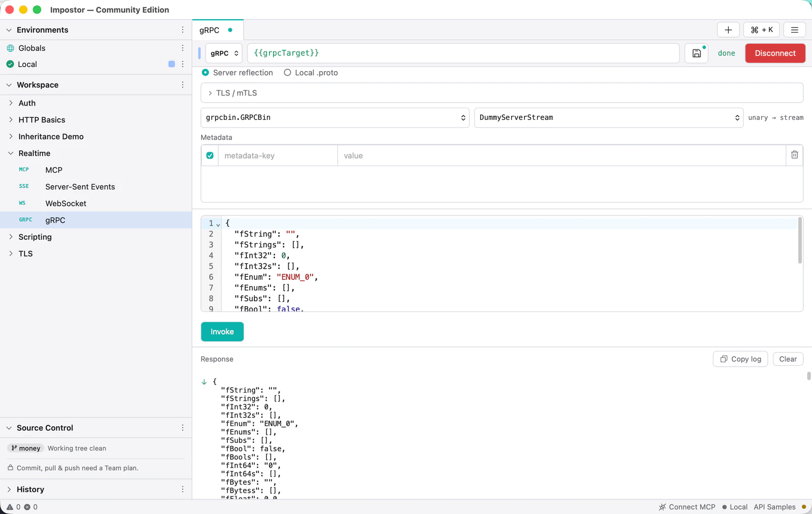The width and height of the screenshot is (812, 514).
Task: Expand the Inheritance Demo folder
Action: coord(11,137)
